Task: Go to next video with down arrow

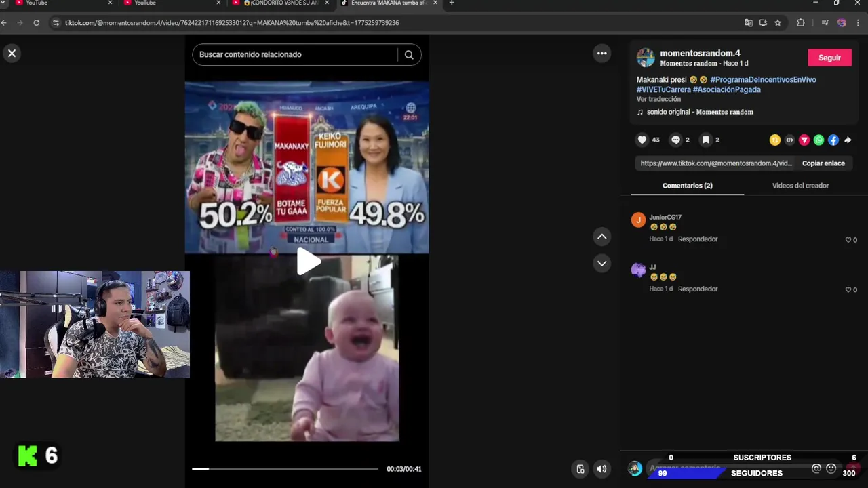Action: (601, 264)
